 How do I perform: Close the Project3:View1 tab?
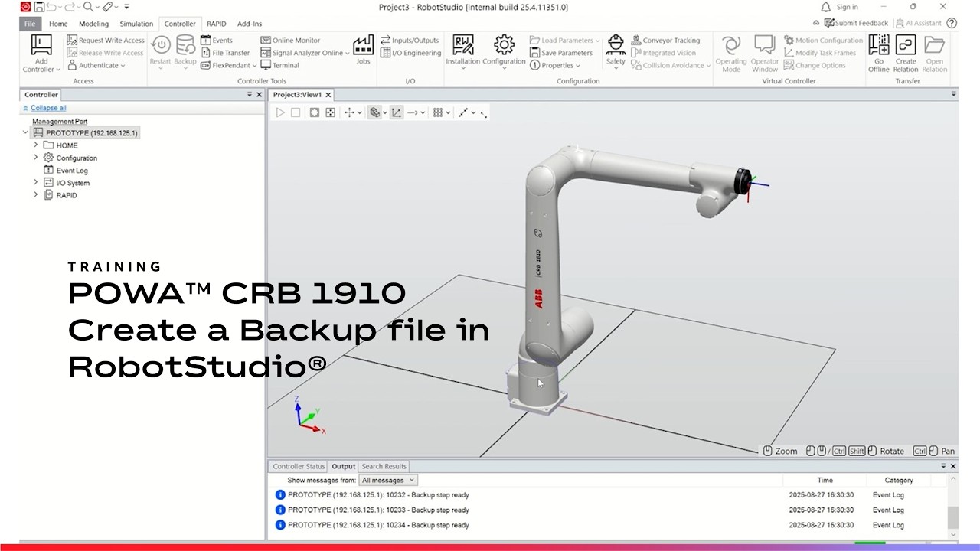coord(328,95)
